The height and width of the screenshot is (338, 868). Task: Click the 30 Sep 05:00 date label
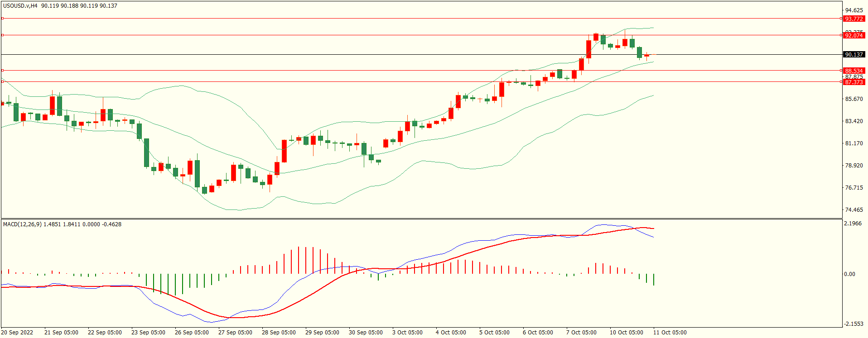coord(366,333)
